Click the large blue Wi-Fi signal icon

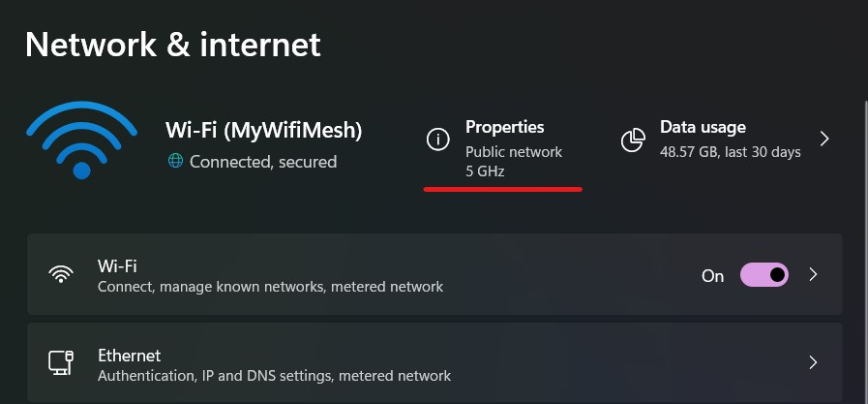point(82,140)
